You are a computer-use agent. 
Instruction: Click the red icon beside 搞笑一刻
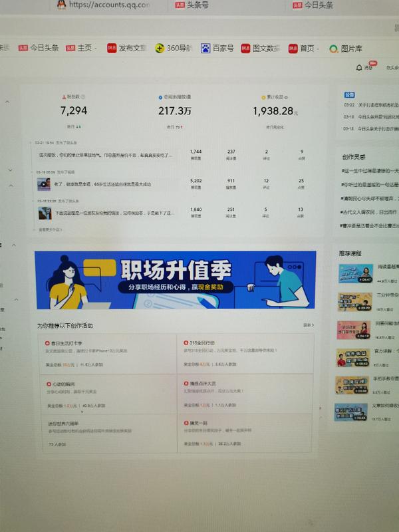click(x=186, y=423)
